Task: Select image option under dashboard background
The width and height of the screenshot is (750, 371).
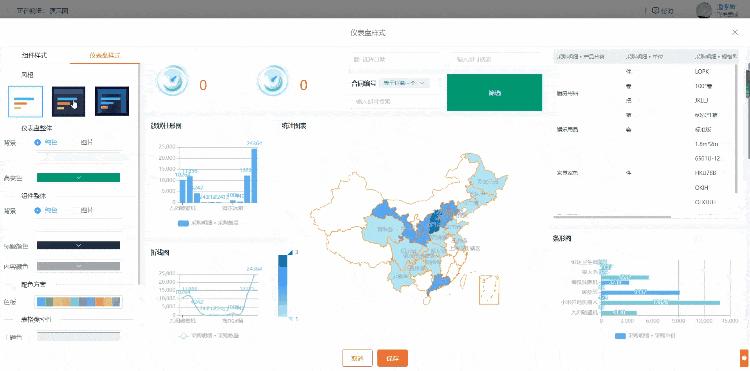Action: 87,142
